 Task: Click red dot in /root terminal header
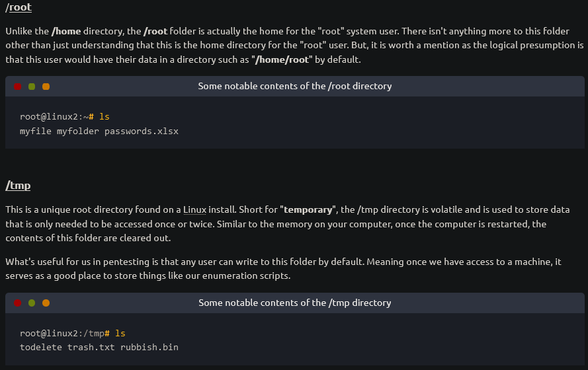pyautogui.click(x=18, y=87)
